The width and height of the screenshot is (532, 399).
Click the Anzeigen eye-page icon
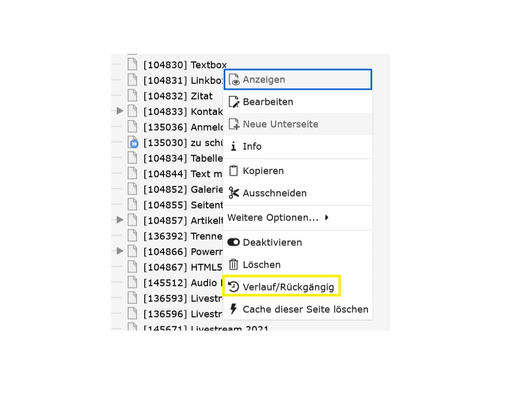coord(234,80)
